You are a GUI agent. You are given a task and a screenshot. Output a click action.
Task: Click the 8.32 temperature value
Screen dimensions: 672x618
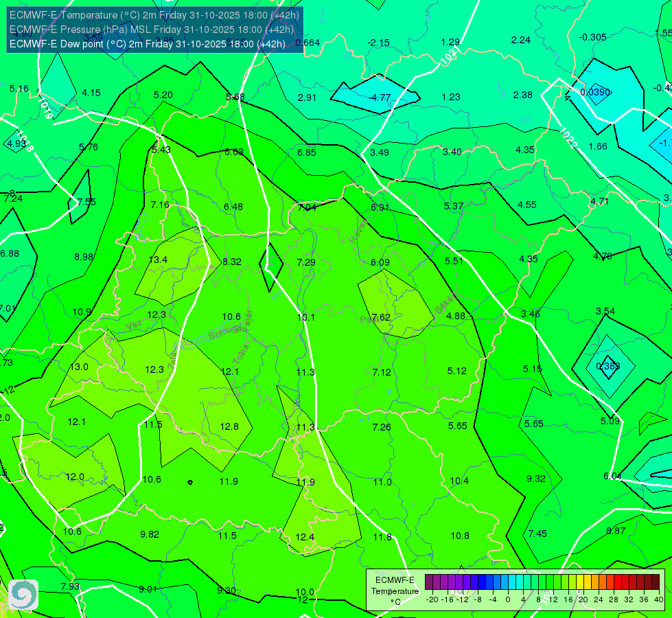[232, 262]
